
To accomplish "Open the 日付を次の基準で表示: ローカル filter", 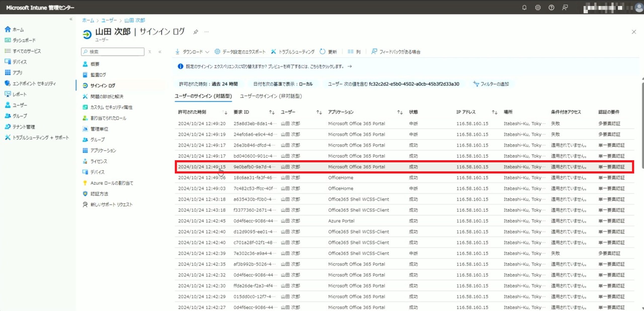I will [283, 84].
